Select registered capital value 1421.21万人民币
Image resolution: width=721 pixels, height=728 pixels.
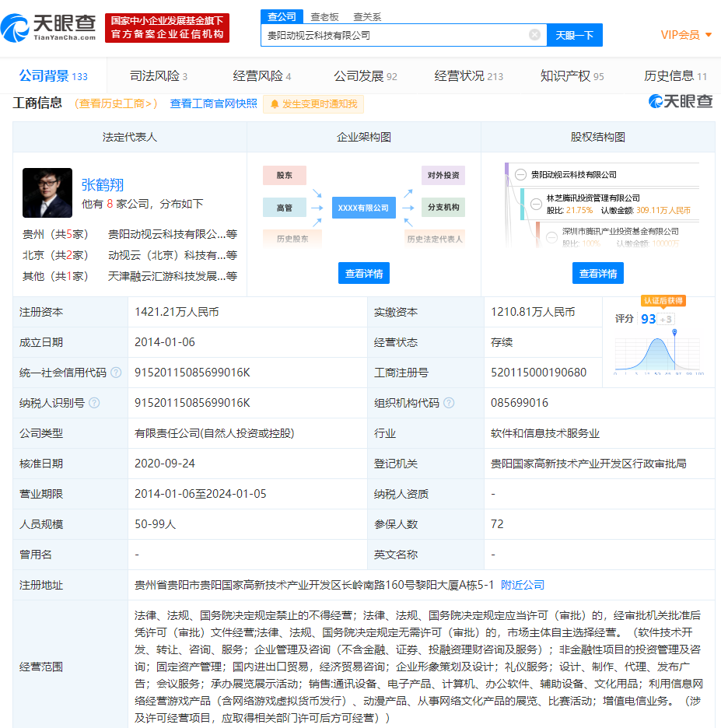point(177,312)
